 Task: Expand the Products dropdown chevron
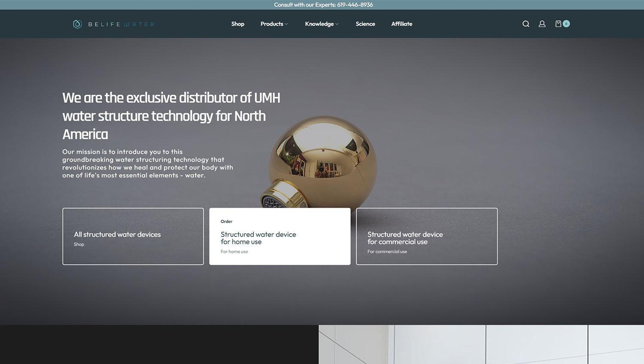point(286,24)
